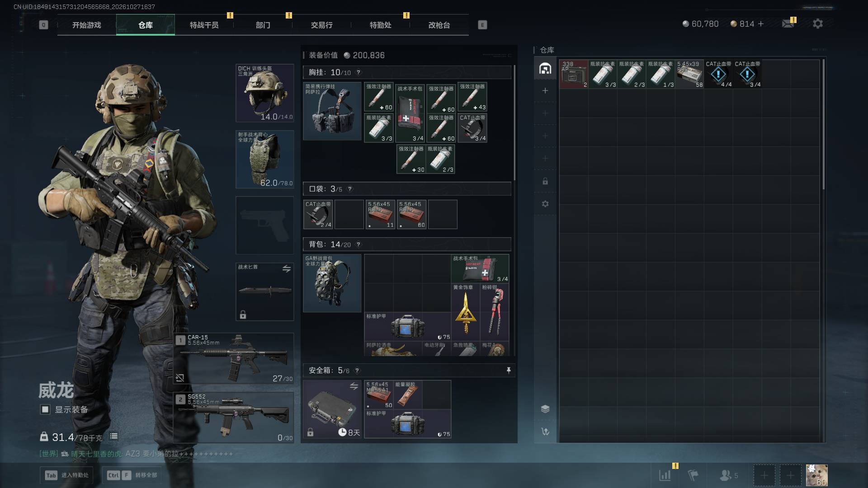
Task: Pin the safe box with pin icon
Action: (509, 371)
